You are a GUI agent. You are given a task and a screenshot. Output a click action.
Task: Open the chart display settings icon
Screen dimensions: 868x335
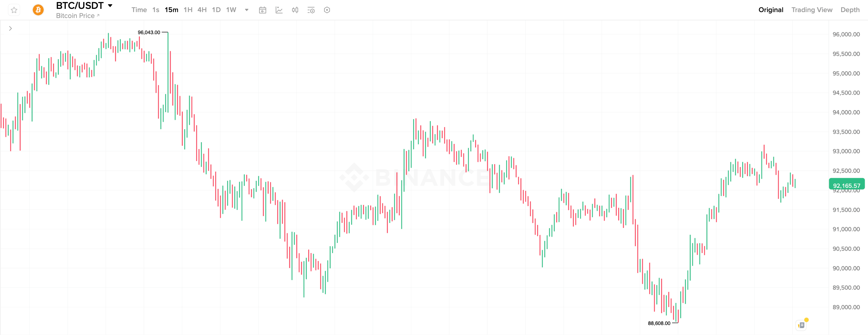coord(311,10)
